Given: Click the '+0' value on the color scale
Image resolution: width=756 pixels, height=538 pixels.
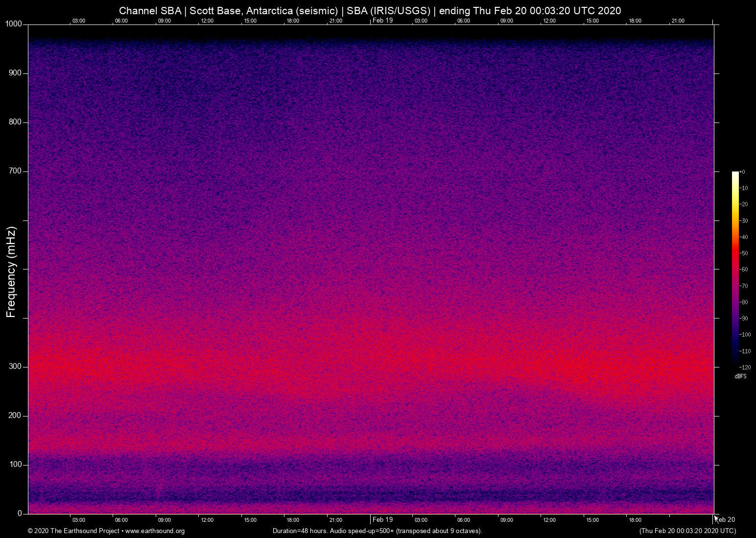Looking at the screenshot, I should pos(742,172).
